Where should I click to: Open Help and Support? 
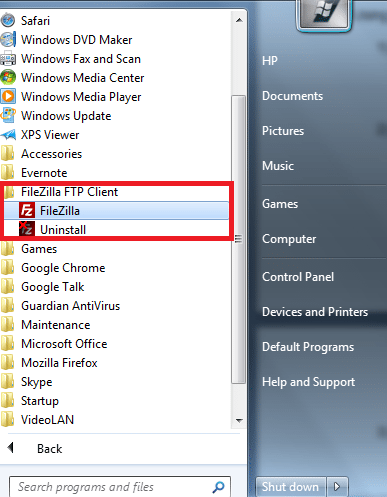point(308,382)
